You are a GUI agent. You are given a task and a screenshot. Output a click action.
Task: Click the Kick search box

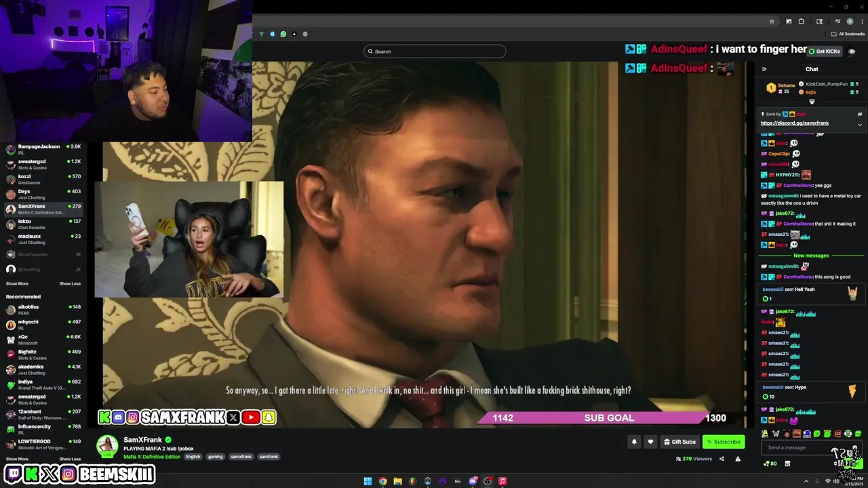click(435, 52)
